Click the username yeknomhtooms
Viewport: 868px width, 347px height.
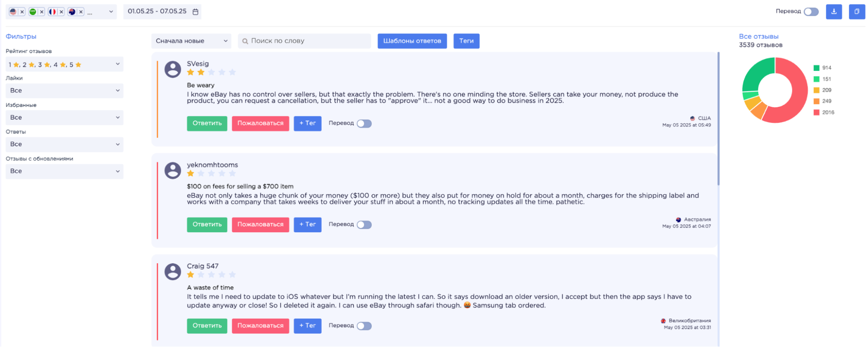point(212,165)
